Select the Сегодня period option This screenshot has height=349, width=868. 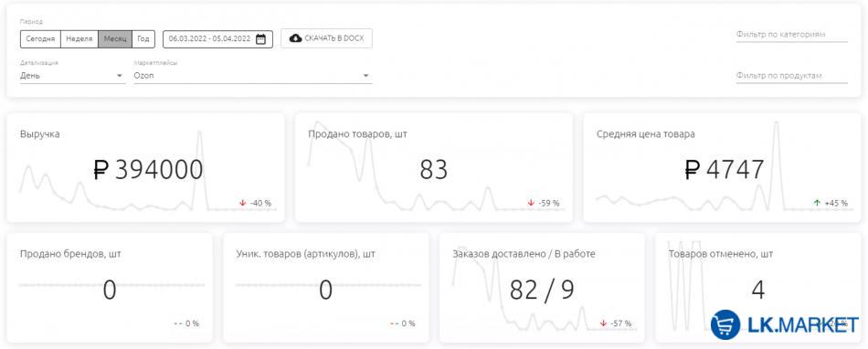[x=40, y=38]
